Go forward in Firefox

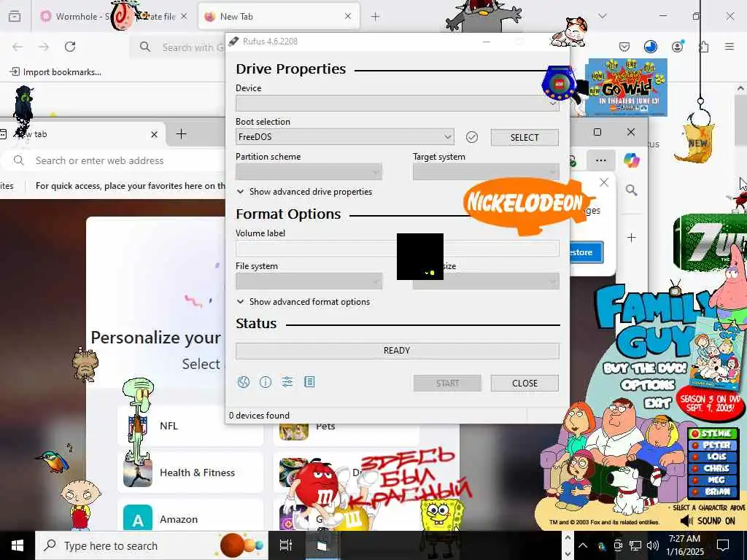44,47
